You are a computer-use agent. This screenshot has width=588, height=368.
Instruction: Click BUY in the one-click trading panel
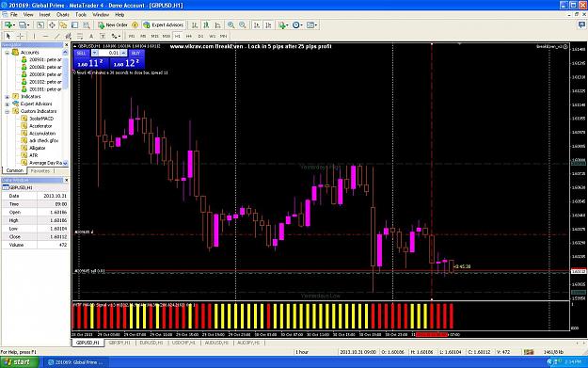[x=135, y=54]
